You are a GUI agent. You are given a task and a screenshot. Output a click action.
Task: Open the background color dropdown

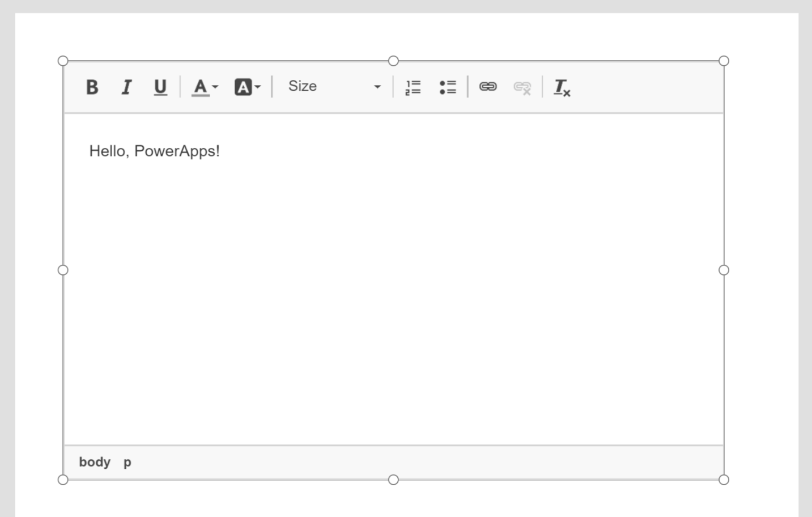coord(248,87)
